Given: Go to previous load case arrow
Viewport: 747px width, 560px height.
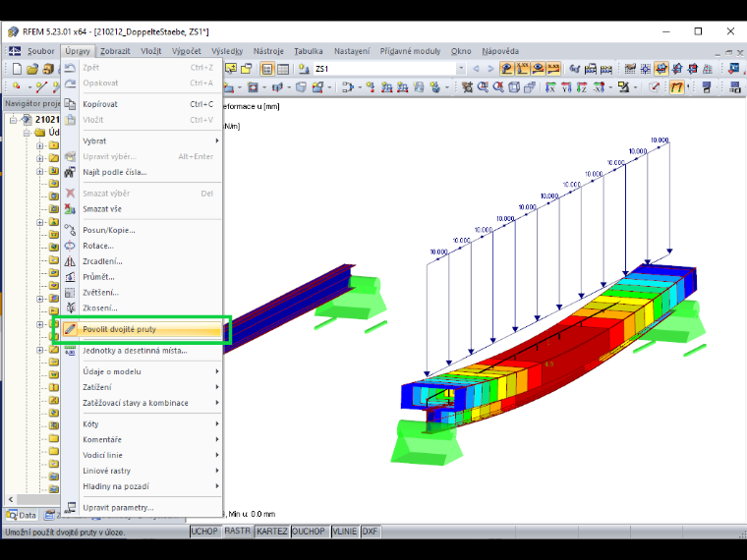Looking at the screenshot, I should tap(476, 69).
